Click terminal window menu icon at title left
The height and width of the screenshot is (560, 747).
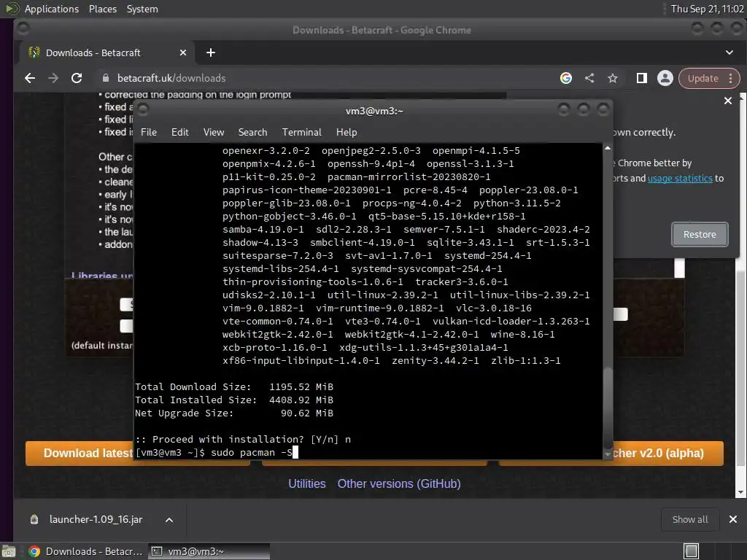tap(143, 110)
